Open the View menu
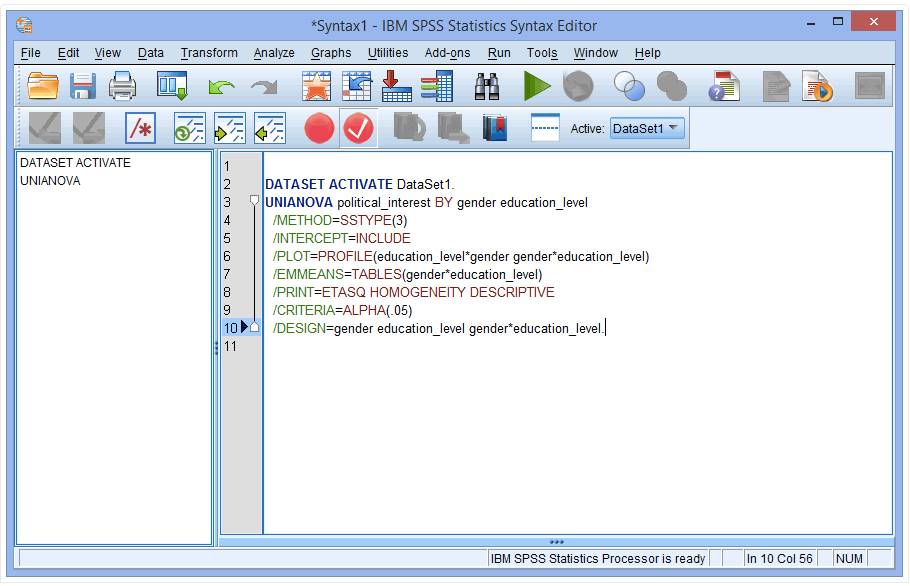 (x=107, y=53)
